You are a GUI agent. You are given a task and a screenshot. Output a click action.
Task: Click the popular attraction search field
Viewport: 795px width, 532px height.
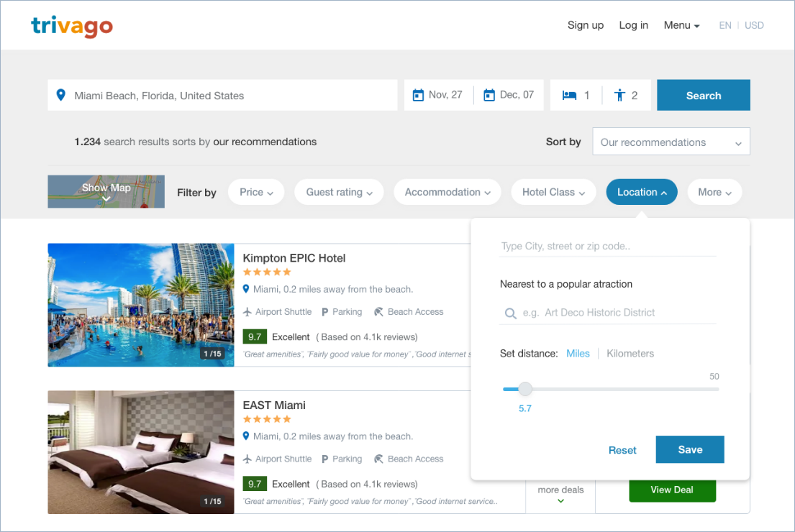(607, 313)
